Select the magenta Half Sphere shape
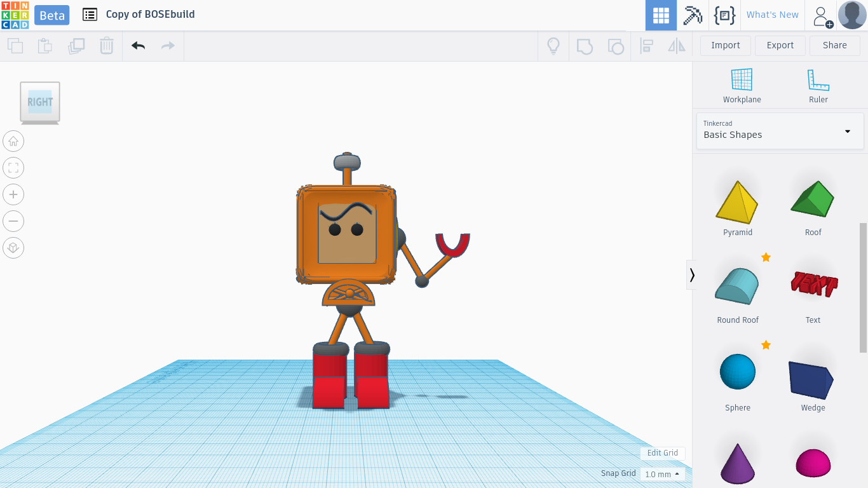 [x=813, y=463]
